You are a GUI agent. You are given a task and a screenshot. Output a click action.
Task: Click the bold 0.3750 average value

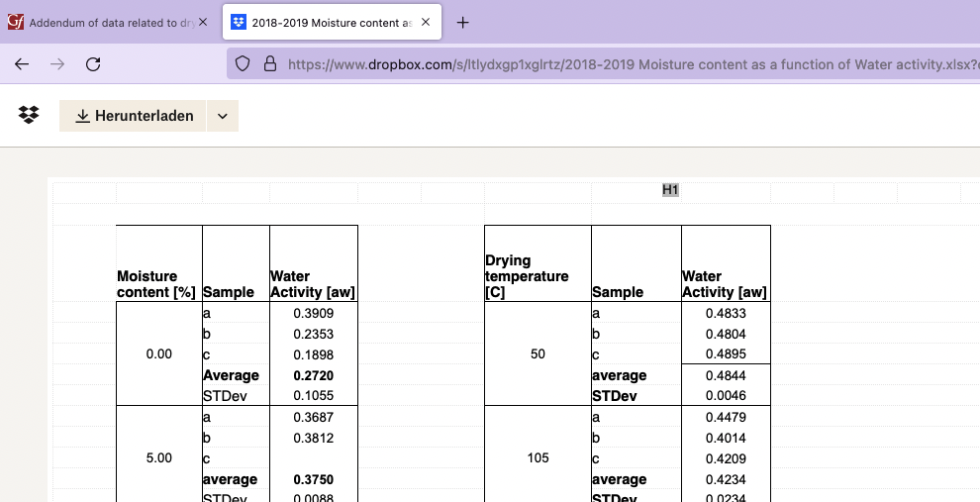tap(314, 479)
